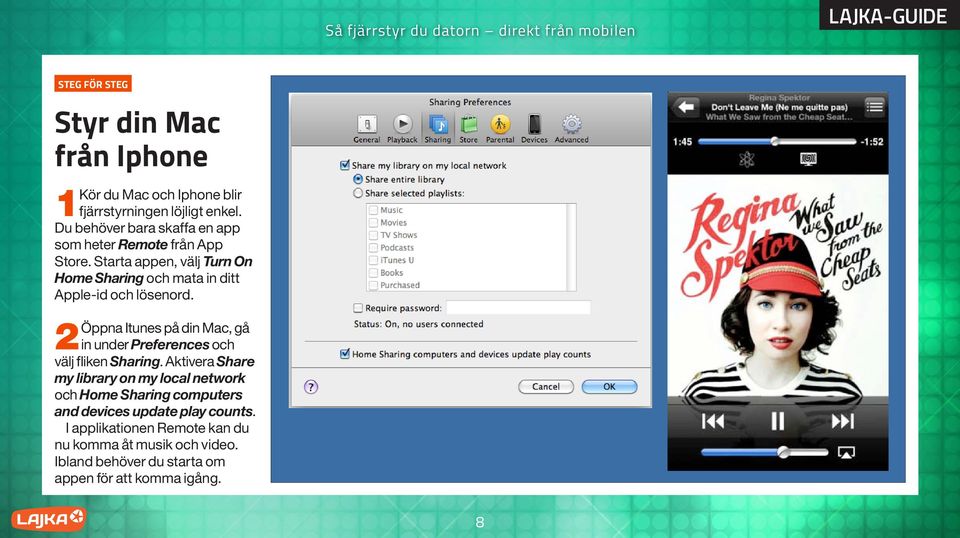Click the password input field

pyautogui.click(x=519, y=307)
